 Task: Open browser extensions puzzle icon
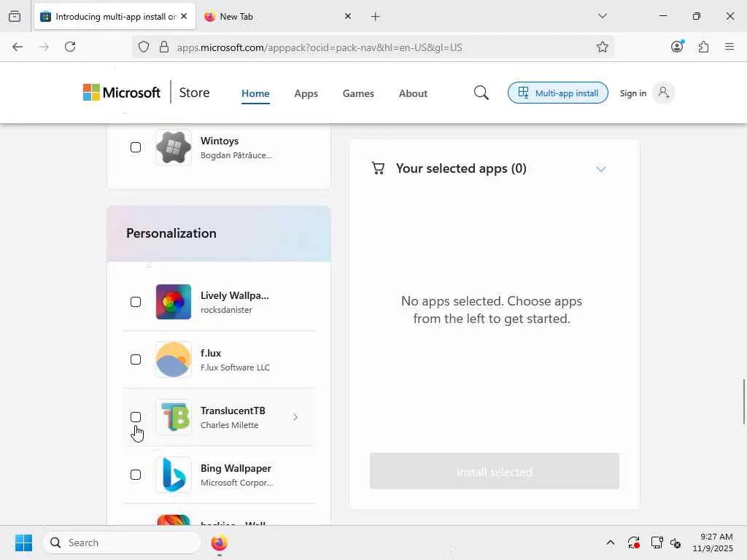(x=703, y=47)
